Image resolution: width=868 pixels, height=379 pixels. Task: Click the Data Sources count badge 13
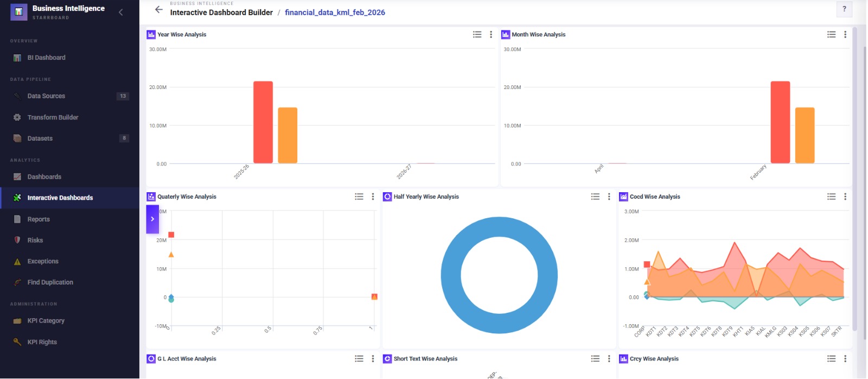coord(123,96)
